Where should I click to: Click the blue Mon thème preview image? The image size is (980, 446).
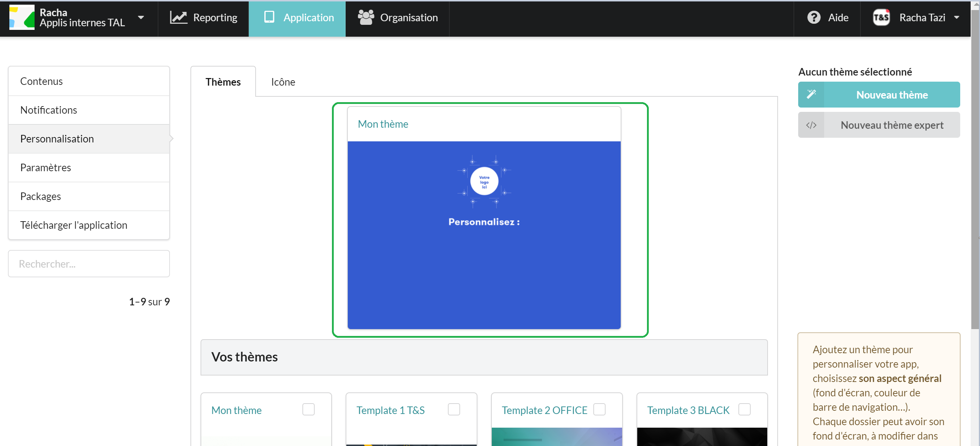tap(484, 235)
